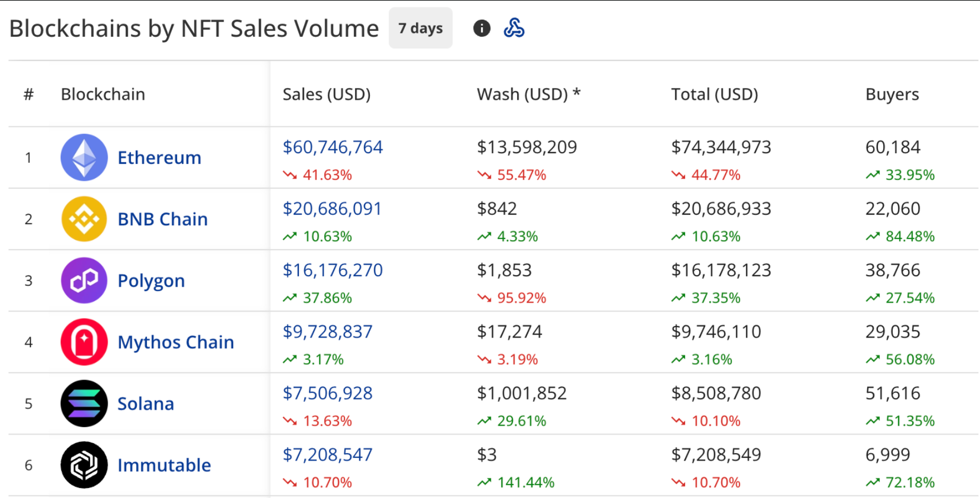This screenshot has width=980, height=498.
Task: Select Mythos Chain total $9,746,110
Action: point(716,332)
